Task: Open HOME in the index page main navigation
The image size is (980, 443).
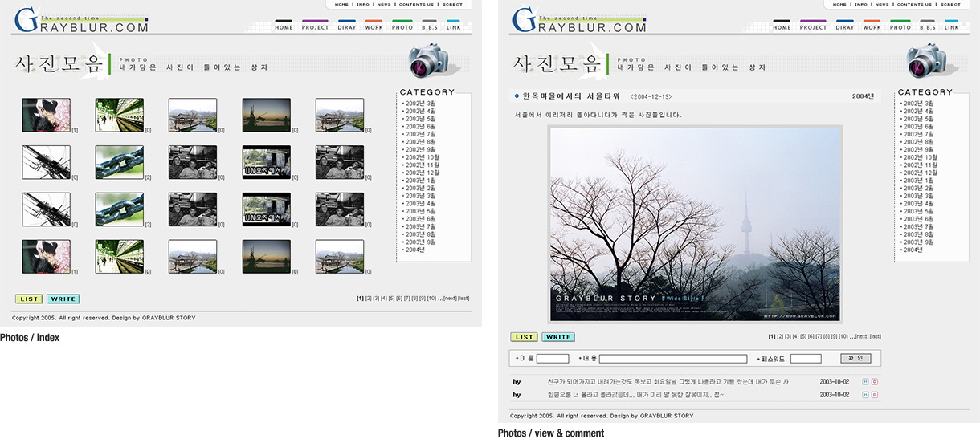Action: (284, 26)
